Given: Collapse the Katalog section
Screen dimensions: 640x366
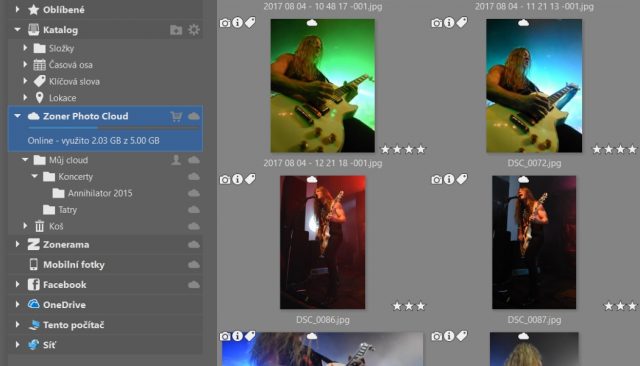Looking at the screenshot, I should 17,29.
